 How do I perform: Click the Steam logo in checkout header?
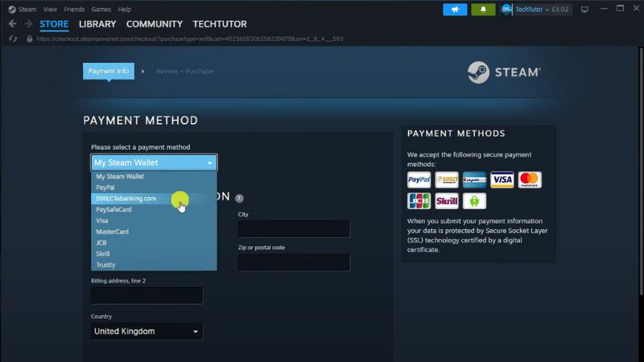click(504, 72)
